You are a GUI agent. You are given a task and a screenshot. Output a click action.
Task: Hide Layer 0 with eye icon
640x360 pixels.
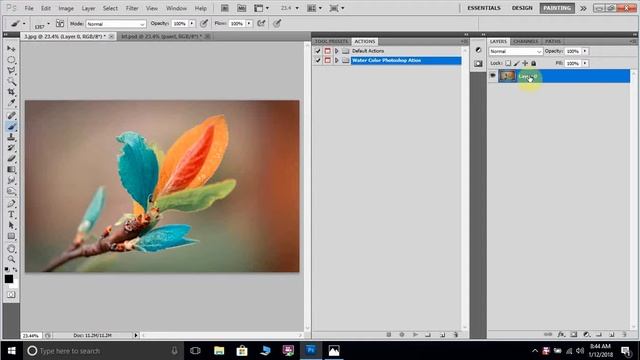click(x=493, y=76)
